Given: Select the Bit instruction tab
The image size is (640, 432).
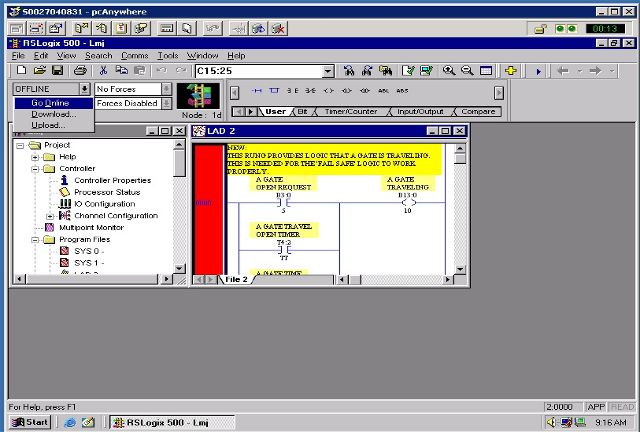Looking at the screenshot, I should 302,111.
